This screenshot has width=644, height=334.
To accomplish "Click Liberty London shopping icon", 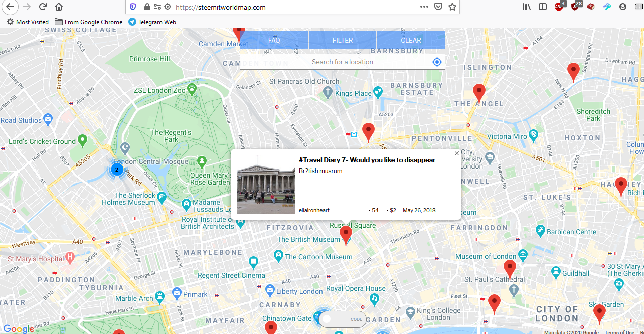I will [270, 290].
